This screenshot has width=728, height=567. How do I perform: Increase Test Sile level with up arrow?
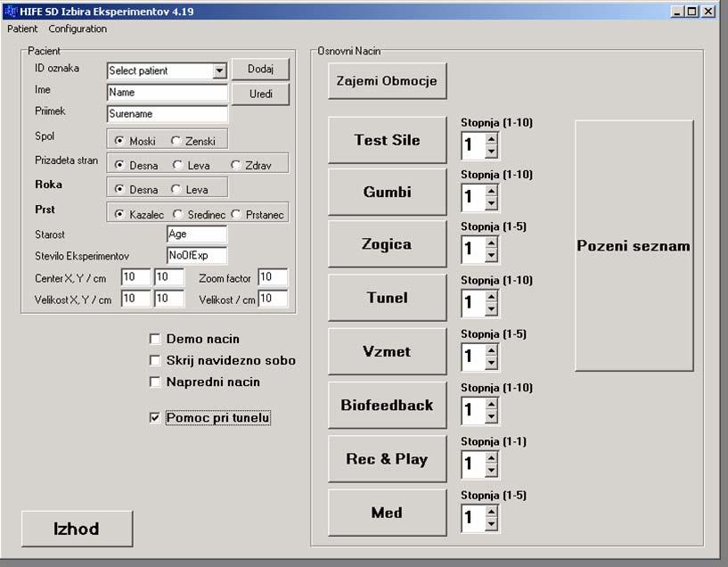coord(491,139)
